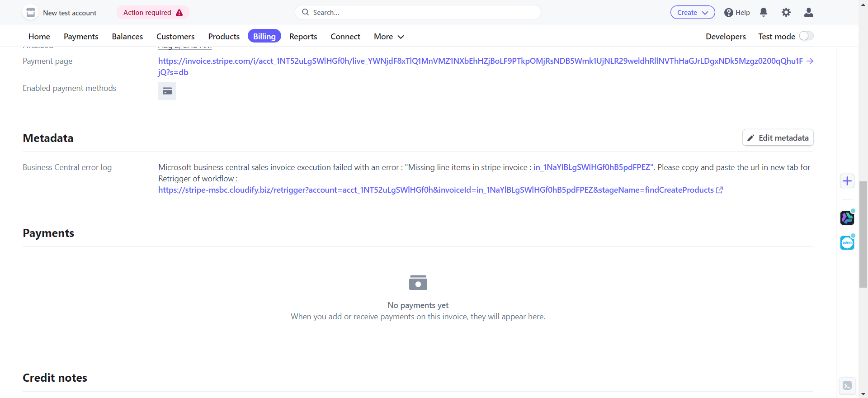868x398 pixels.
Task: Click the scrollbar down arrow
Action: pyautogui.click(x=863, y=394)
